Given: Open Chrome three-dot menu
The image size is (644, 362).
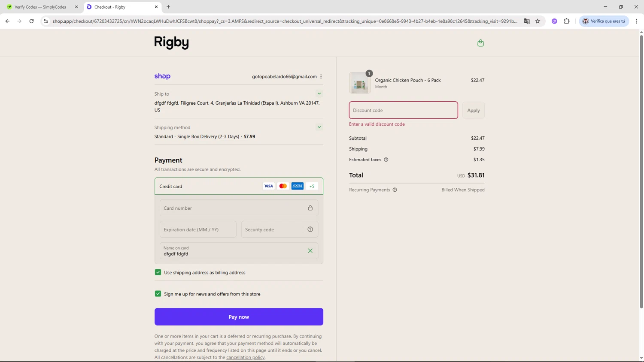Looking at the screenshot, I should pyautogui.click(x=637, y=21).
